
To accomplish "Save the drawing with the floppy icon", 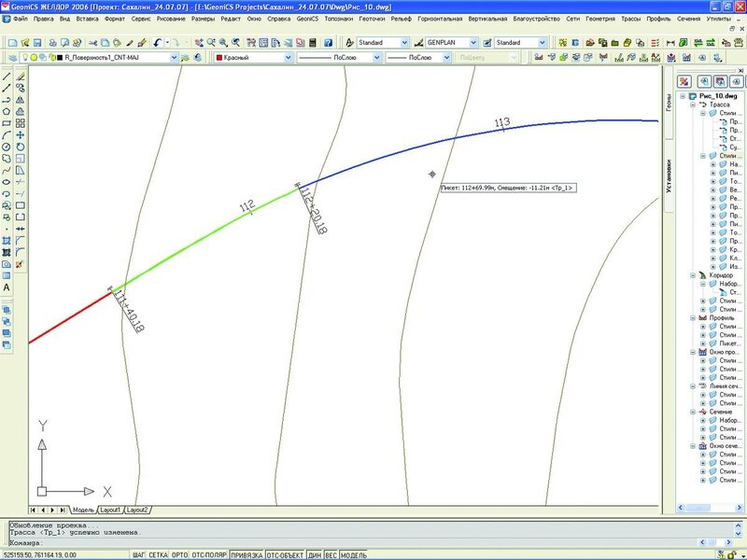I will click(x=37, y=43).
